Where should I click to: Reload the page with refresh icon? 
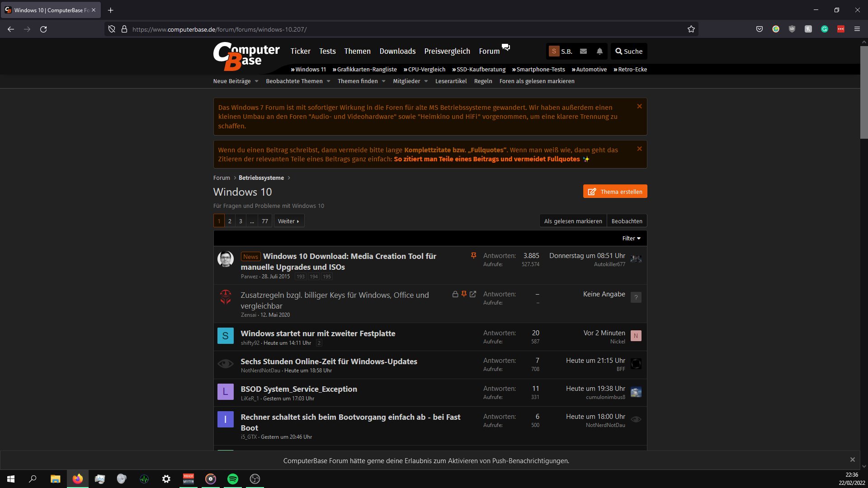43,29
